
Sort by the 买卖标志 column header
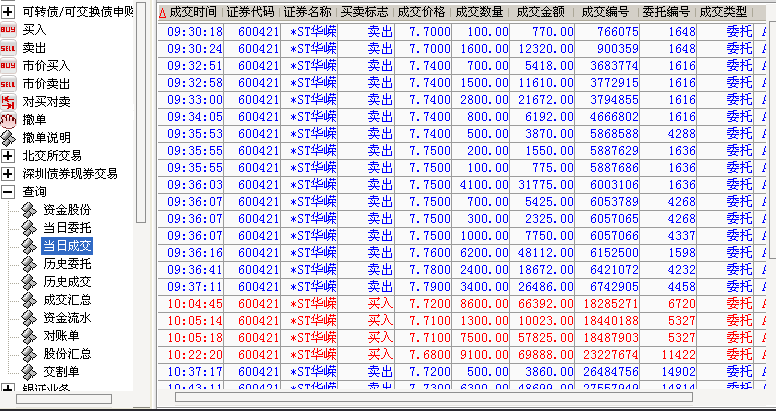(365, 12)
